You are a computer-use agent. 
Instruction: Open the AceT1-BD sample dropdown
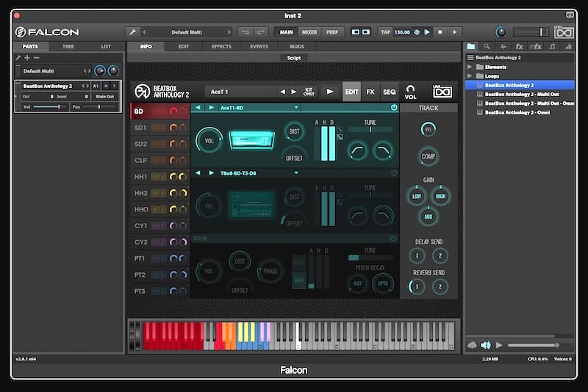point(296,107)
